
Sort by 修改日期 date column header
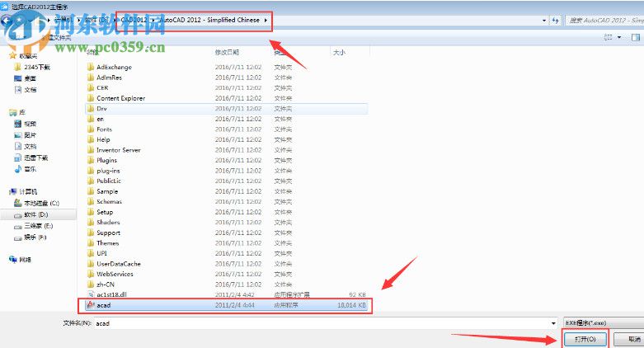227,52
